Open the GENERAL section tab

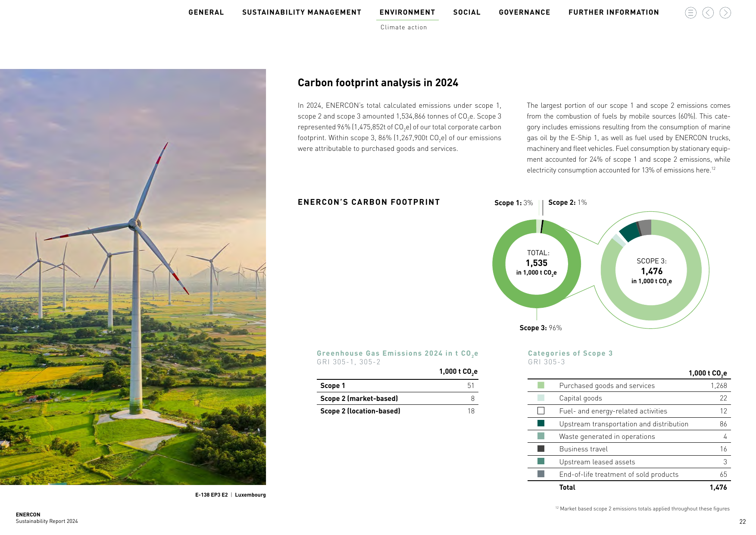pos(206,13)
